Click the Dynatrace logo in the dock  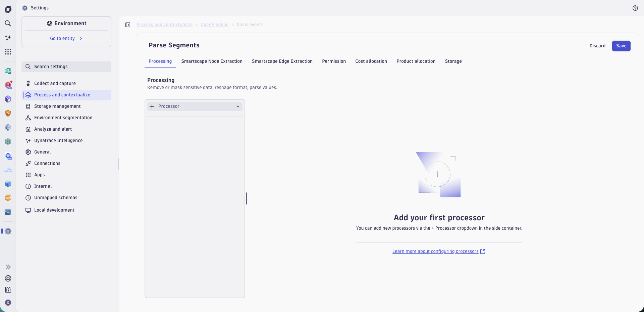(x=8, y=9)
